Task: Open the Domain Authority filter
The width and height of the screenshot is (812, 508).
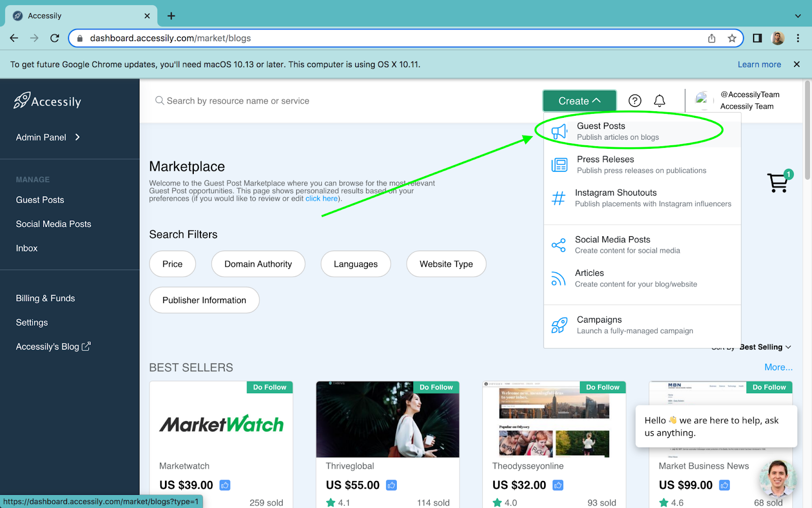Action: point(258,264)
